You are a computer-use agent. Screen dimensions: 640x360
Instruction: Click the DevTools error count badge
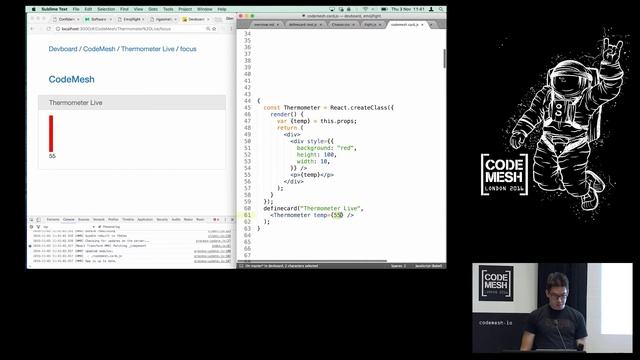pyautogui.click(x=216, y=220)
